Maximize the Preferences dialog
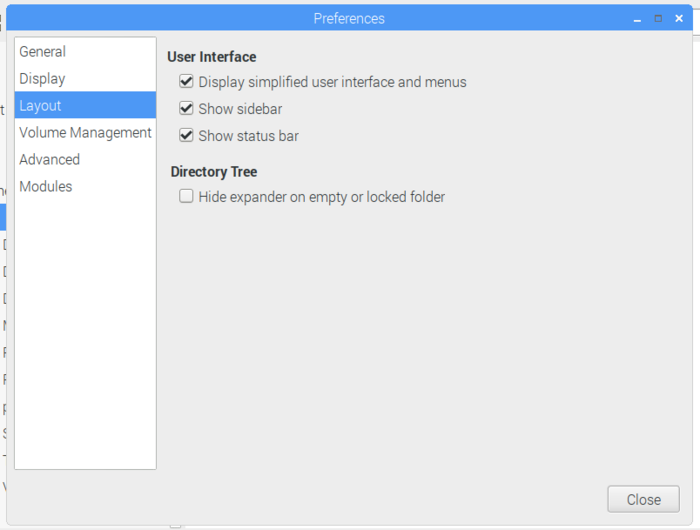Viewport: 700px width, 530px height. (x=658, y=18)
